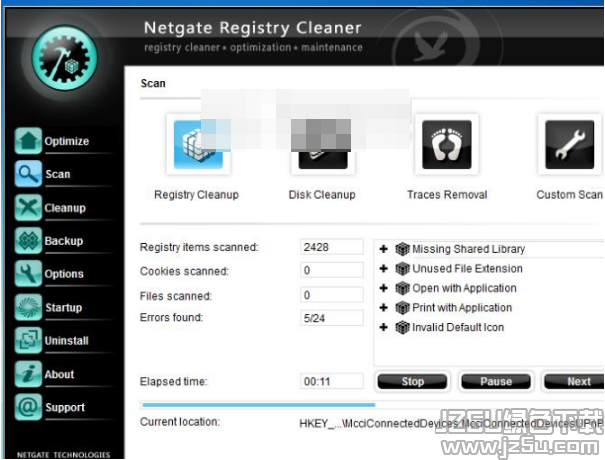Screen dimensions: 605x460
Task: Click the Support @ icon in sidebar
Action: pyautogui.click(x=28, y=407)
